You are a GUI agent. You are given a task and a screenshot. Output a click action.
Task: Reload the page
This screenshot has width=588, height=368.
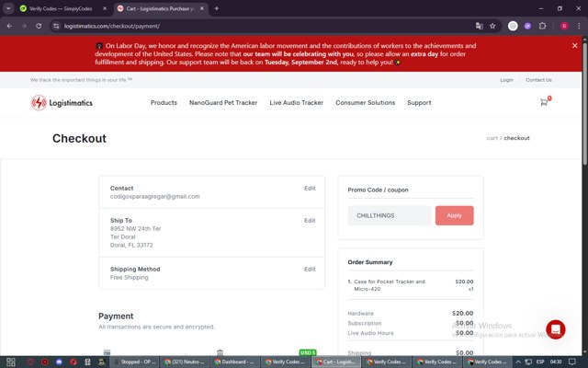tap(39, 26)
